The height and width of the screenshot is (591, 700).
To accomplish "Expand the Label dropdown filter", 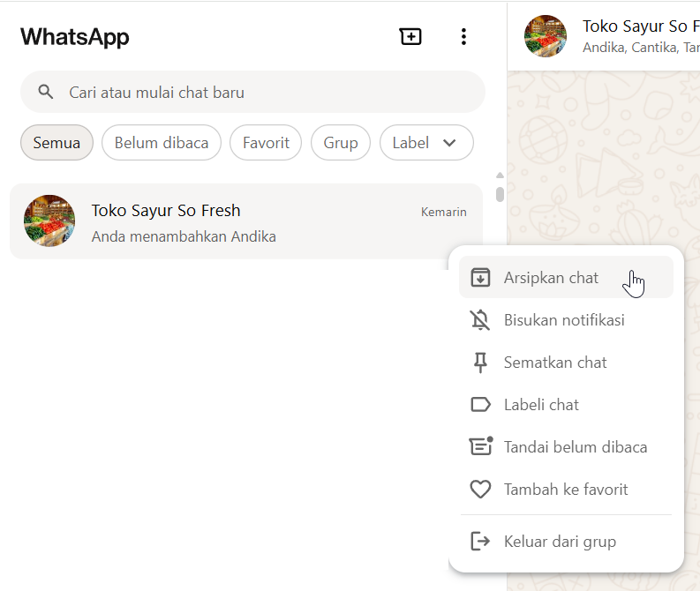I will 426,143.
